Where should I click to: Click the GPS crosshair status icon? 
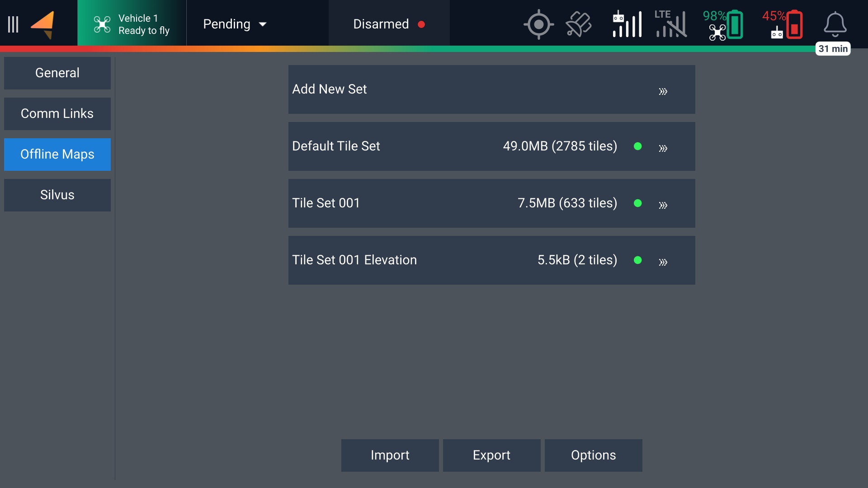(x=538, y=24)
